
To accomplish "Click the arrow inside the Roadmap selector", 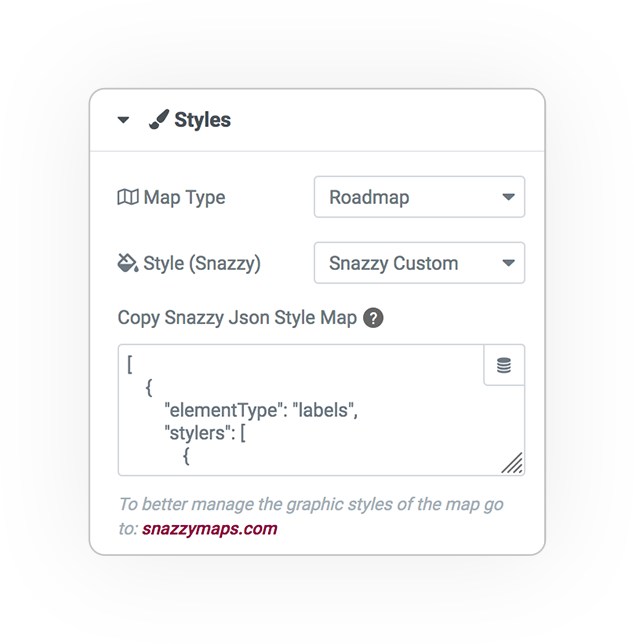I will point(508,198).
